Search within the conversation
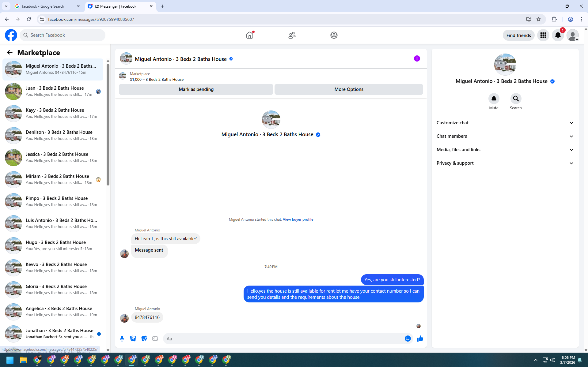Viewport: 588px width, 367px height. pyautogui.click(x=516, y=99)
